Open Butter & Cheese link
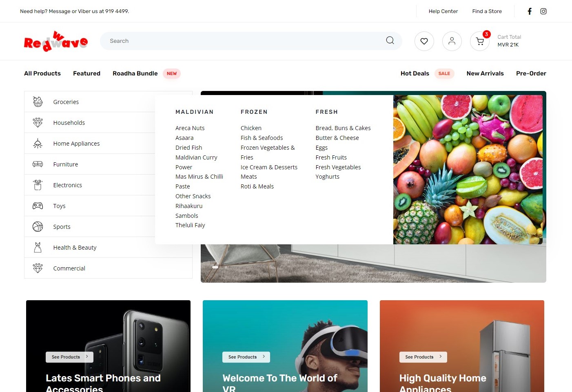The width and height of the screenshot is (572, 392). (x=337, y=138)
